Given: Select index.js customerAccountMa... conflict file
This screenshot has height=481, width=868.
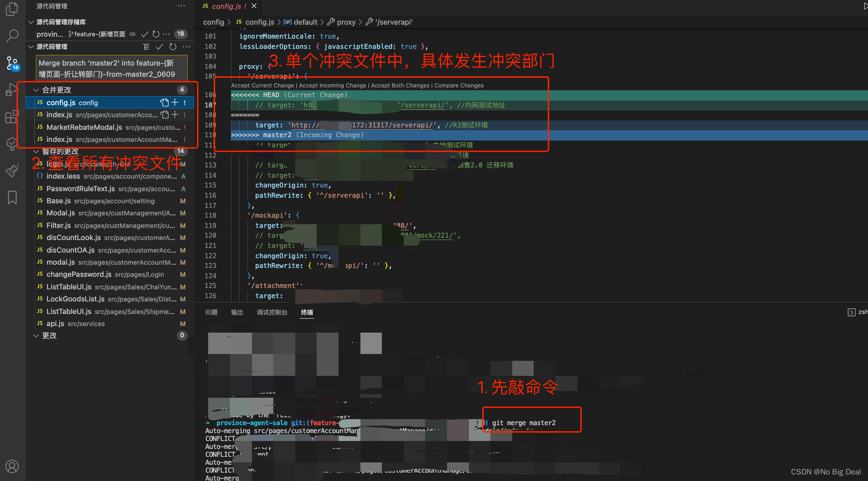Looking at the screenshot, I should coord(110,139).
